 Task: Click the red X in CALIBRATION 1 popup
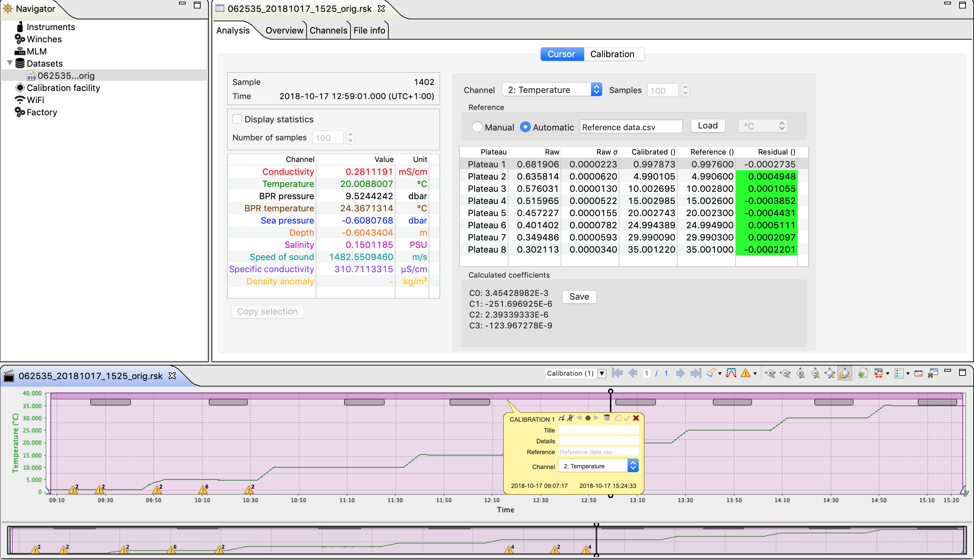(636, 418)
